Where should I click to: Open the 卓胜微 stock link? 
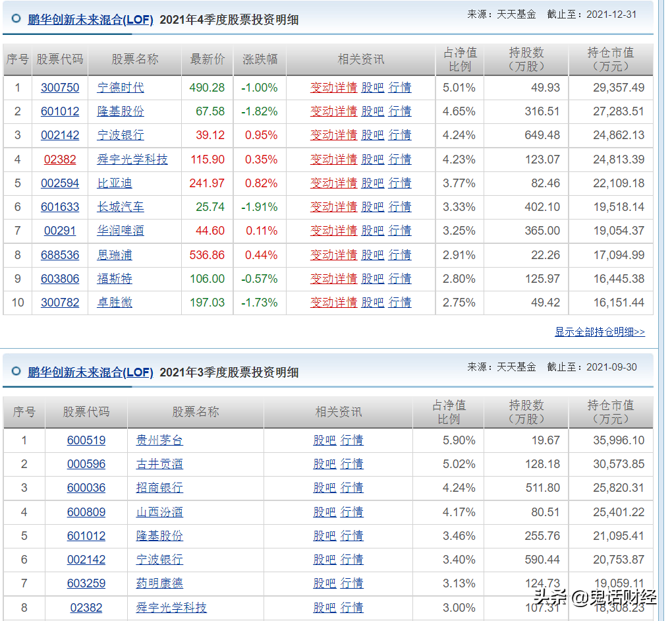tap(115, 303)
